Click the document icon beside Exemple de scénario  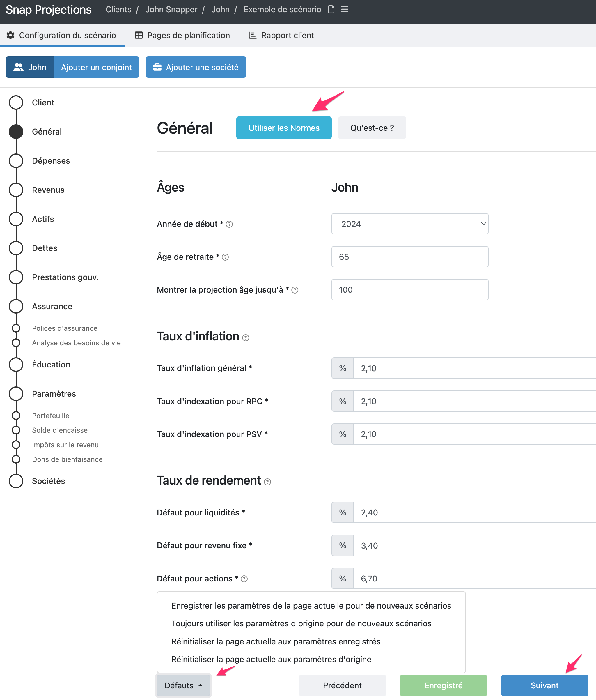[x=331, y=9]
